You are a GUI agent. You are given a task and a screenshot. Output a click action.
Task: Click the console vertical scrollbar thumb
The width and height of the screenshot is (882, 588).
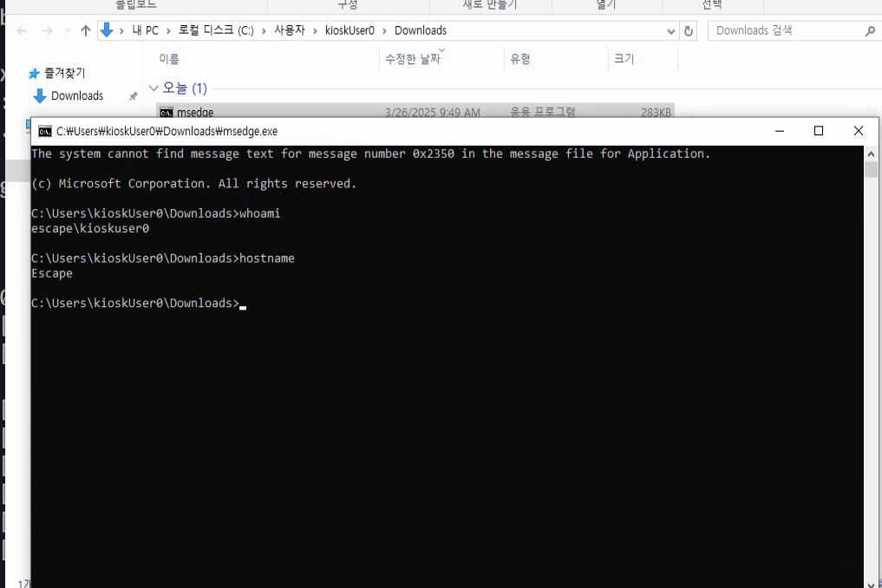871,169
